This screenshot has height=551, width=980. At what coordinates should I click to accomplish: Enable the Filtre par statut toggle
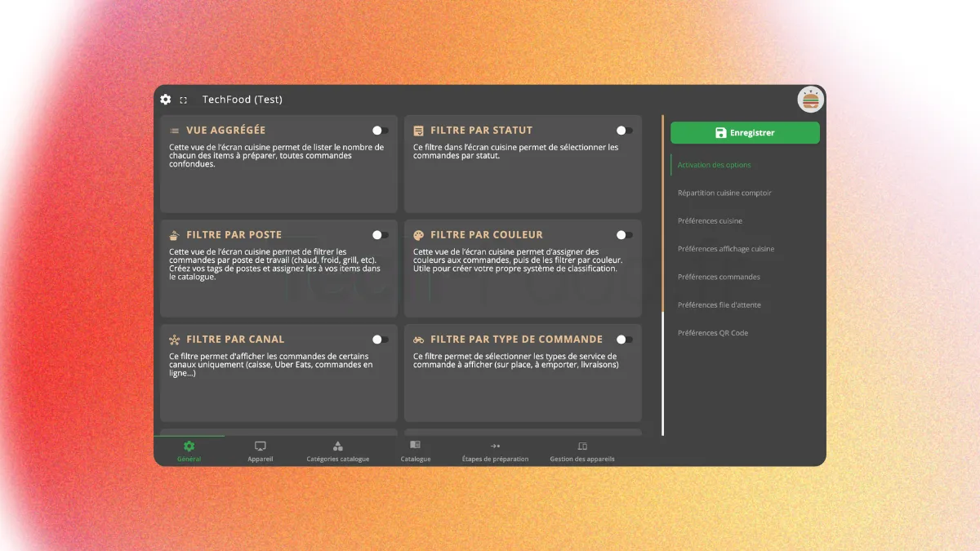click(x=624, y=131)
